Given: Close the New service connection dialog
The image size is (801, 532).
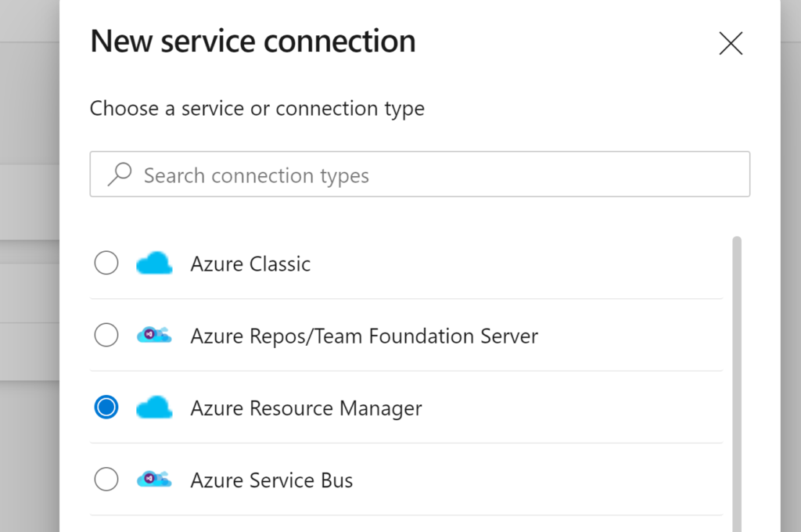Looking at the screenshot, I should pyautogui.click(x=731, y=44).
